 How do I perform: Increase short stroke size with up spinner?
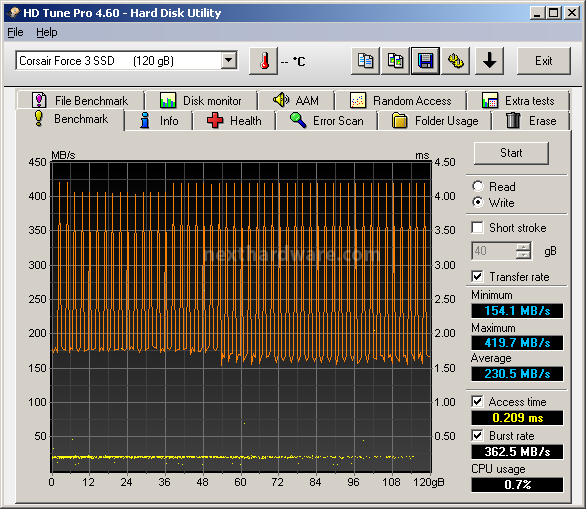pyautogui.click(x=523, y=247)
